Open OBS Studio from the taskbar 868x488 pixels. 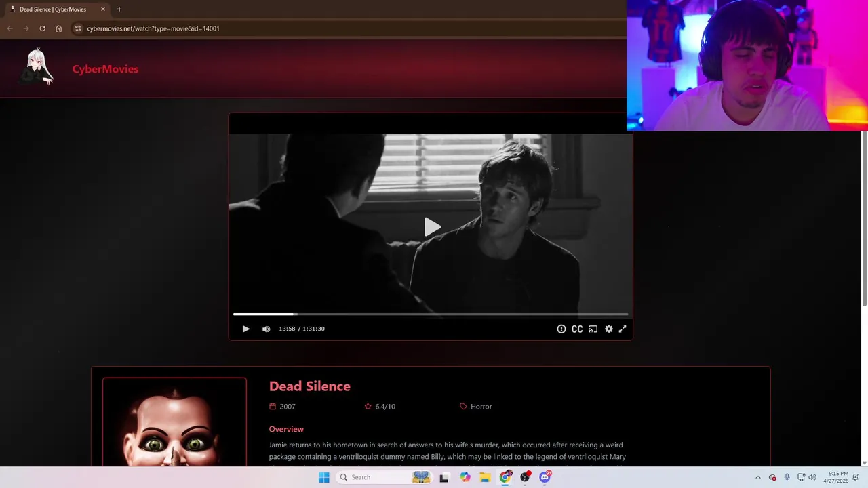click(525, 477)
